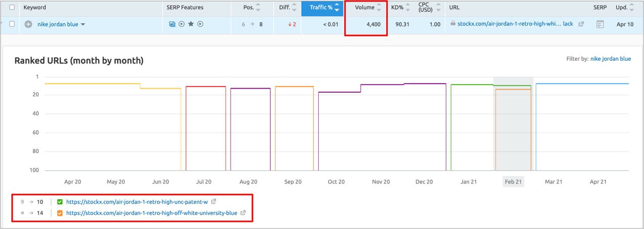Select the Oct 20 label on chart axis
The width and height of the screenshot is (644, 229).
pyautogui.click(x=336, y=181)
